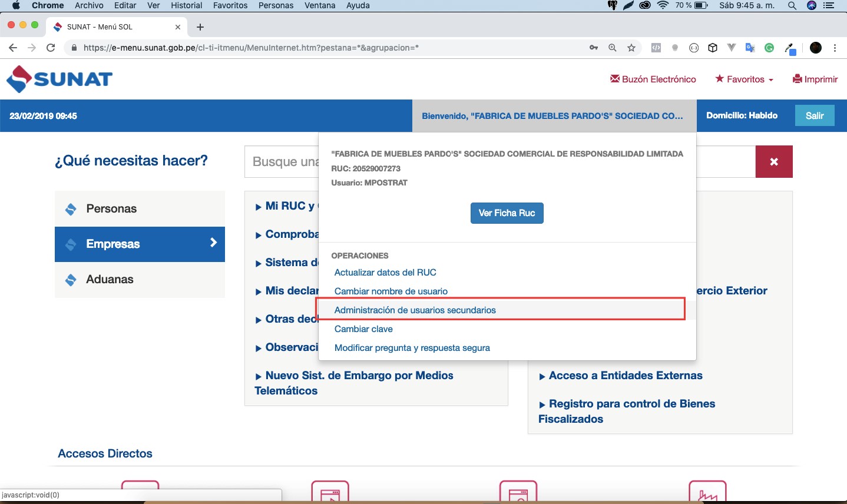Click the lock icon in address bar
The height and width of the screenshot is (504, 847).
tap(74, 48)
